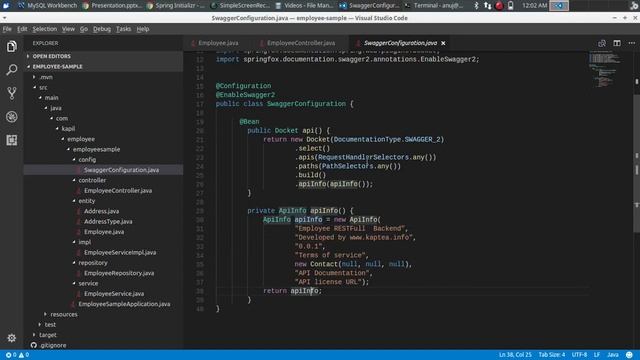Open EmployeeService.java in the explorer

click(113, 294)
